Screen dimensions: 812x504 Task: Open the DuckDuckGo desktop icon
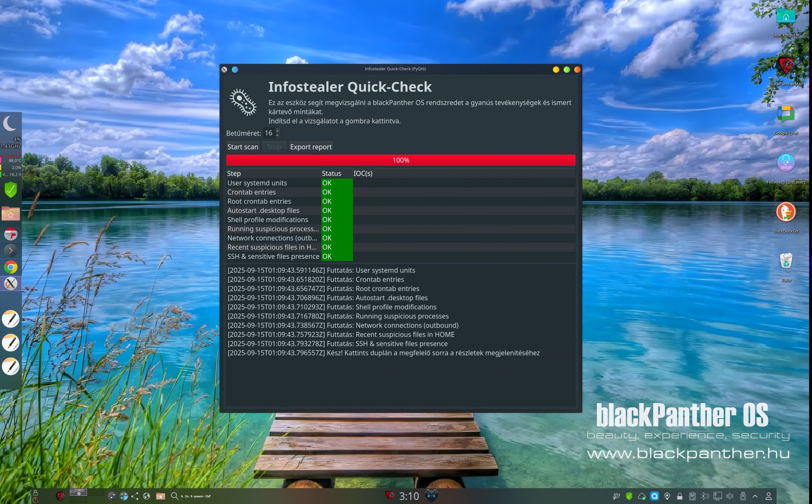click(x=785, y=212)
